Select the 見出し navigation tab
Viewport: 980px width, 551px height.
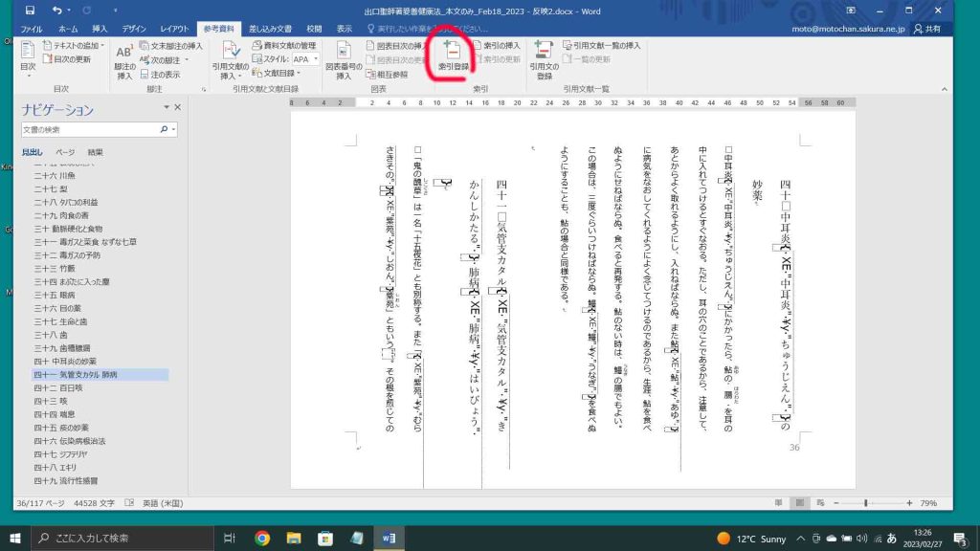click(x=32, y=152)
